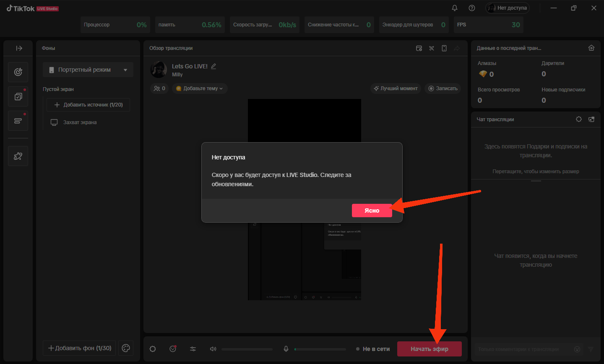Click the Лучший момент button
The image size is (604, 364).
click(396, 88)
